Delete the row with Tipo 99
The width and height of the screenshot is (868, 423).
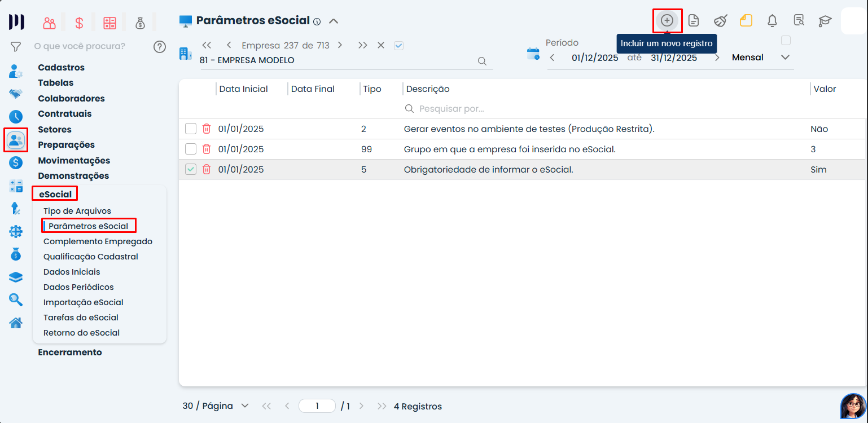(207, 149)
